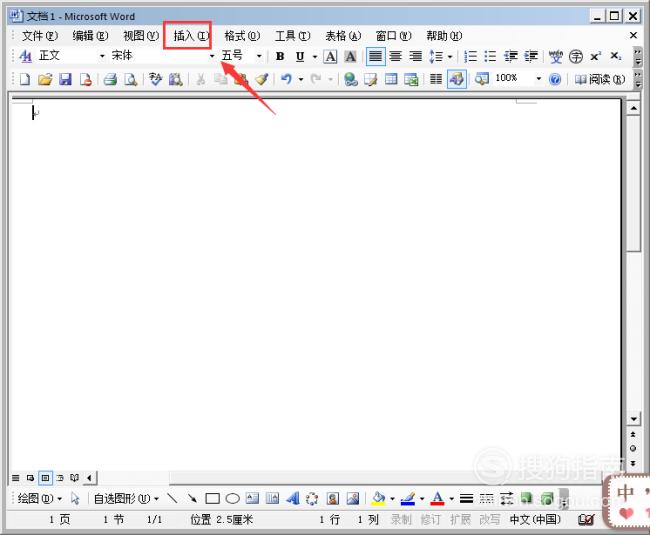Screen dimensions: 650x535
Task: Select the Oval drawing tool
Action: (233, 498)
